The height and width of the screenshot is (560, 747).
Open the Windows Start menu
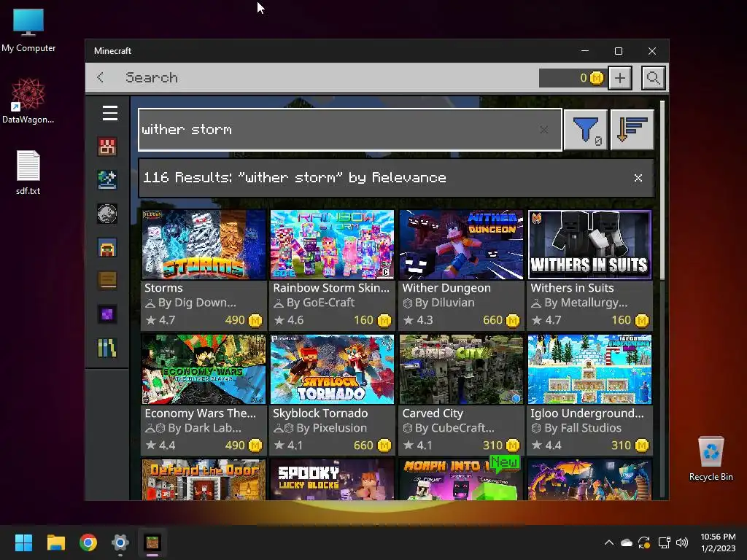pyautogui.click(x=23, y=542)
